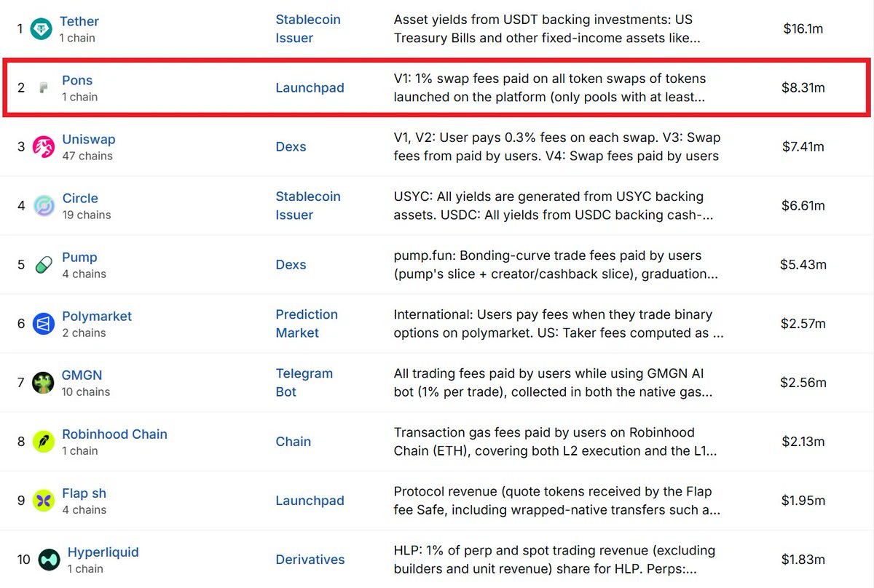Open the Hyperliquid protocol link
Screen dimensions: 874x588
(103, 552)
